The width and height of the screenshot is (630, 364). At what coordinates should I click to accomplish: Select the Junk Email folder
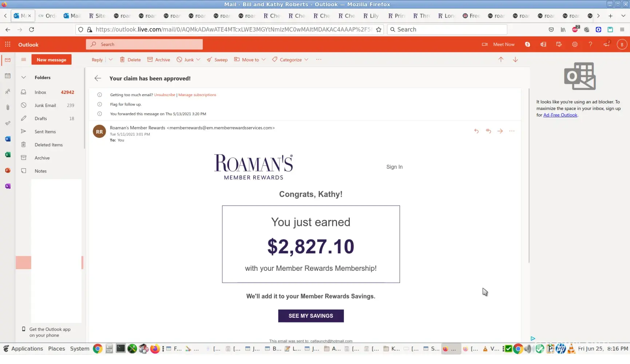(x=45, y=106)
